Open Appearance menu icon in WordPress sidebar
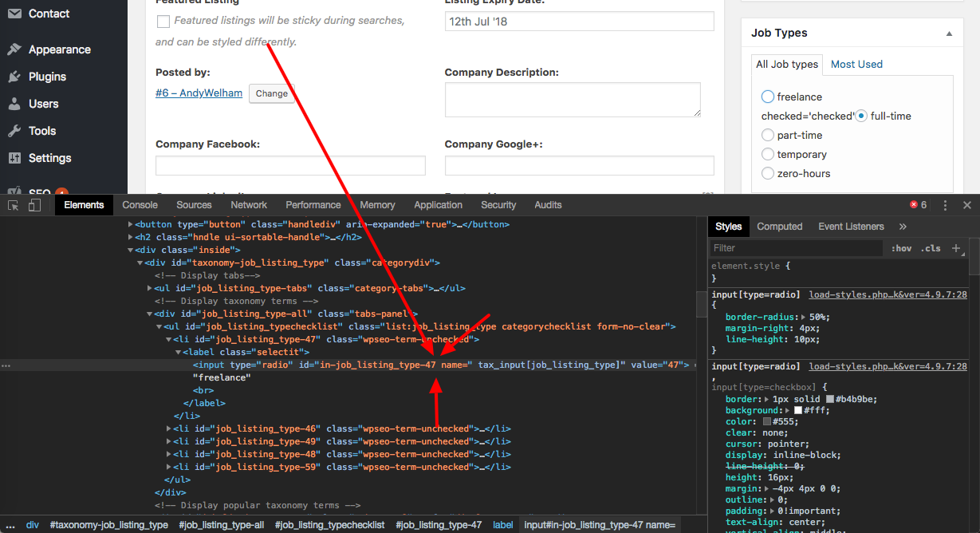 click(14, 49)
